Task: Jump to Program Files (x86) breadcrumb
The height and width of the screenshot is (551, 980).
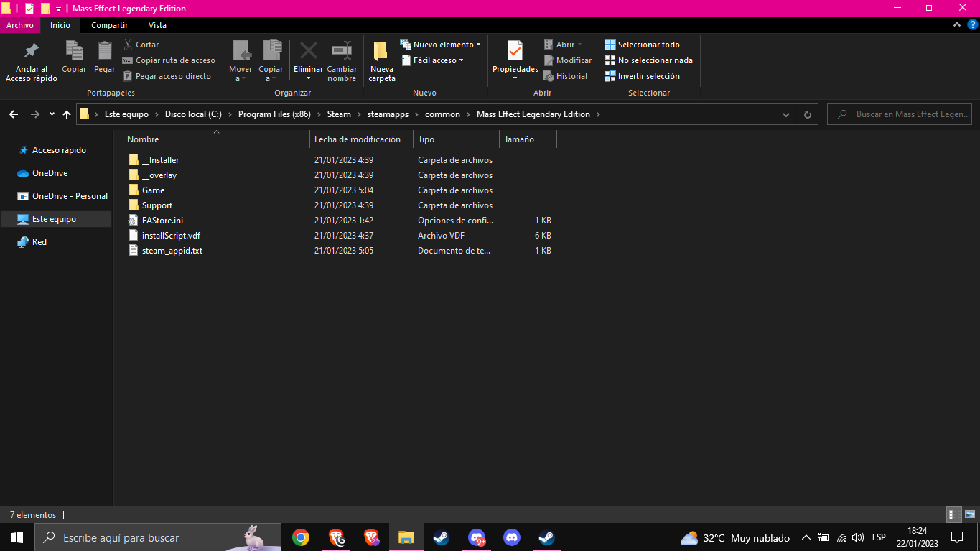Action: [x=274, y=114]
